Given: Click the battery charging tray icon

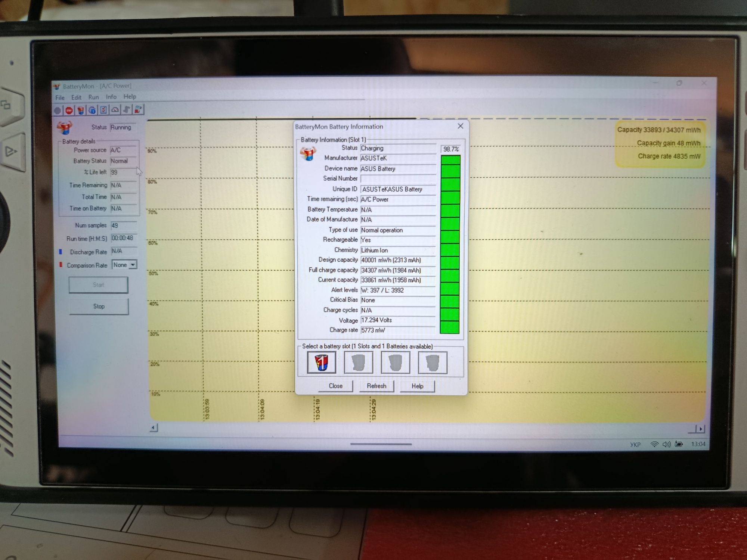Looking at the screenshot, I should pos(679,444).
